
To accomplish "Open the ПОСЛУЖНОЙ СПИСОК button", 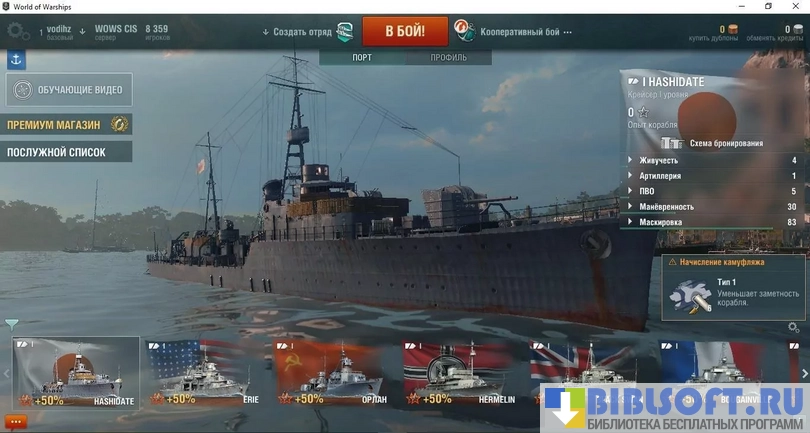I will point(68,152).
